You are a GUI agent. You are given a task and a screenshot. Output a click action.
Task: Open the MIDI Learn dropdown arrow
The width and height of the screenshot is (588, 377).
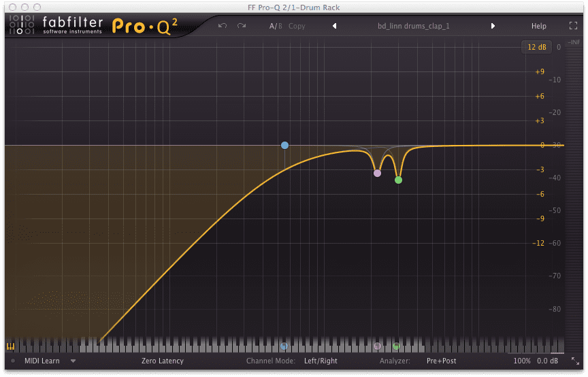73,361
